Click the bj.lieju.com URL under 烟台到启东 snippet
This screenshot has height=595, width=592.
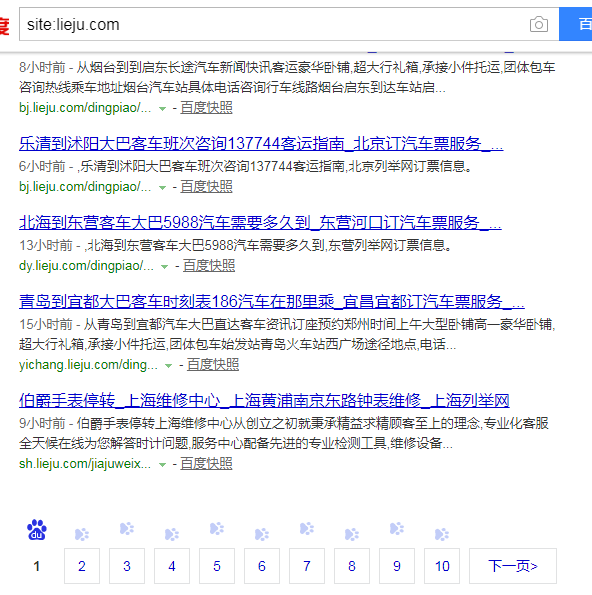(x=85, y=108)
